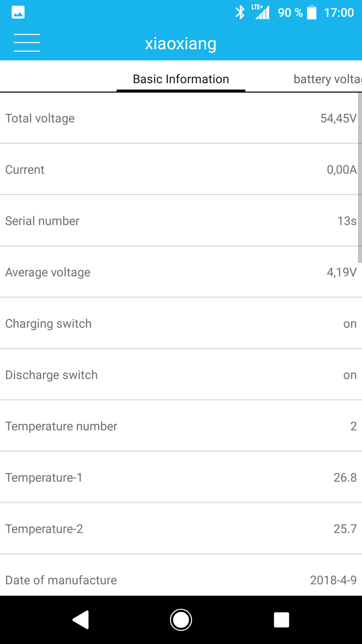Open the hamburger menu
Screen dimensions: 362x644
(27, 43)
